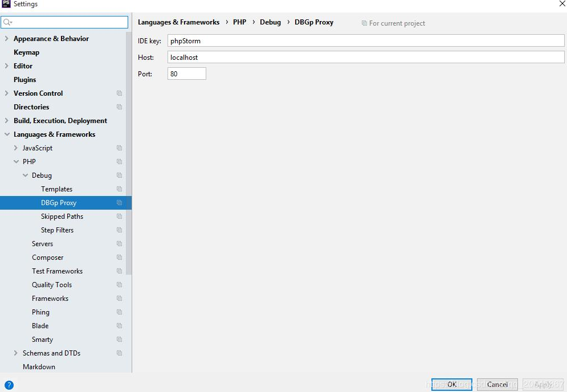Open Markdown settings
This screenshot has height=392, width=567.
pyautogui.click(x=39, y=367)
